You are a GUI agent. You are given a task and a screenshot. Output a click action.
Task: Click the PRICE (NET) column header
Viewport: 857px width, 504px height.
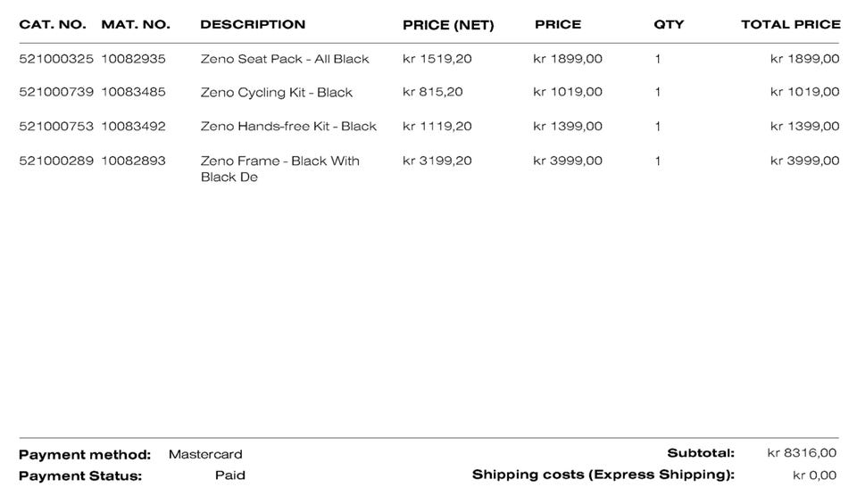coord(448,24)
